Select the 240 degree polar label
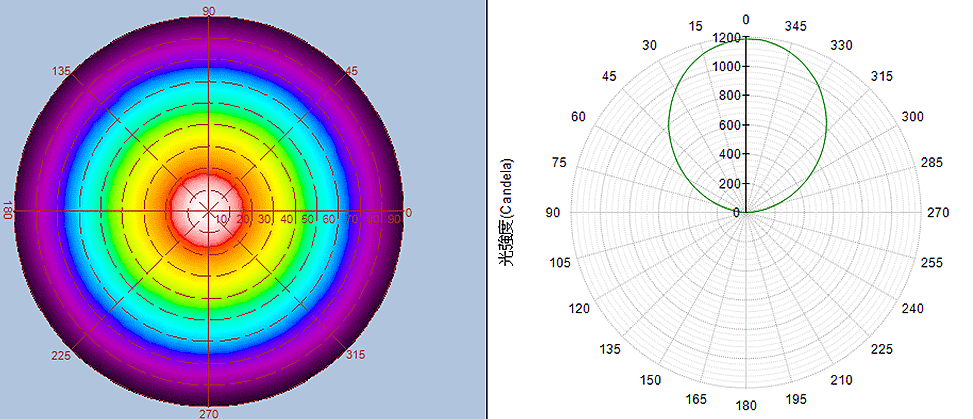The image size is (973, 419). pyautogui.click(x=913, y=308)
